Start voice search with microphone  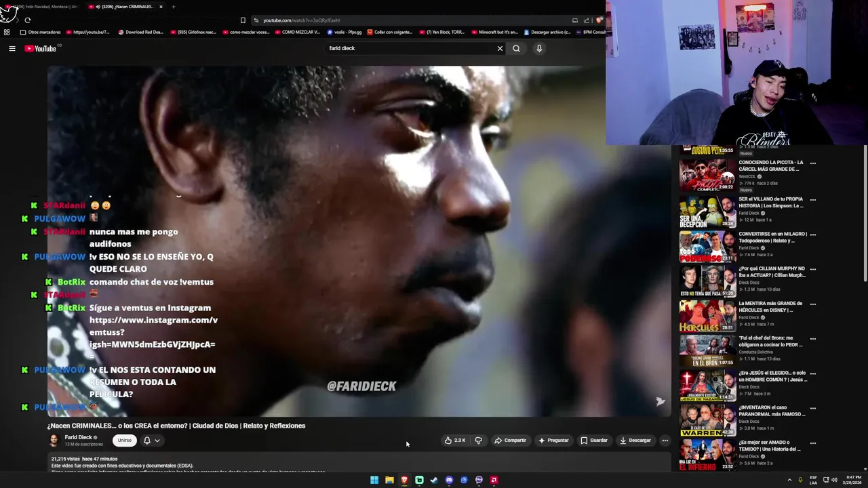coord(539,48)
